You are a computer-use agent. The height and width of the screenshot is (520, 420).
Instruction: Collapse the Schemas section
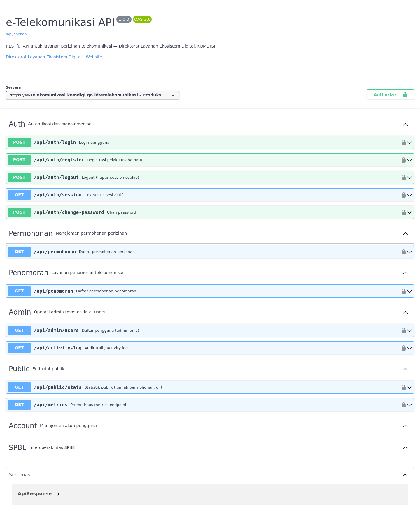pyautogui.click(x=405, y=475)
